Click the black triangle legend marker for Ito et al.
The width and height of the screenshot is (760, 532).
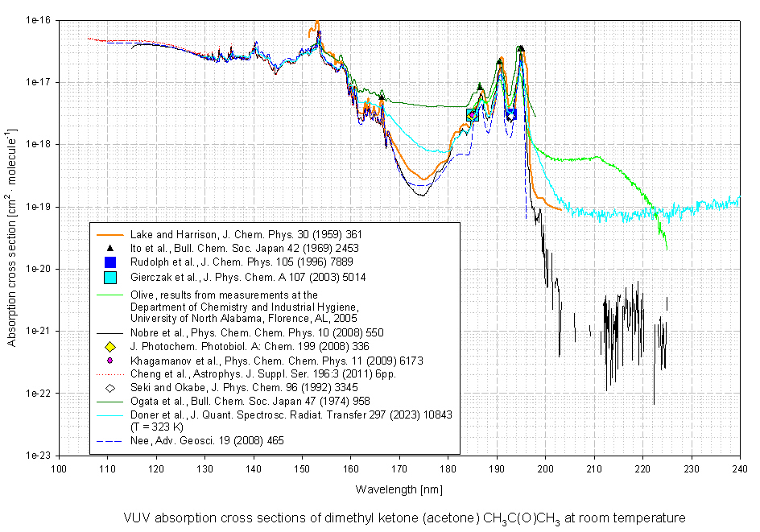click(111, 248)
